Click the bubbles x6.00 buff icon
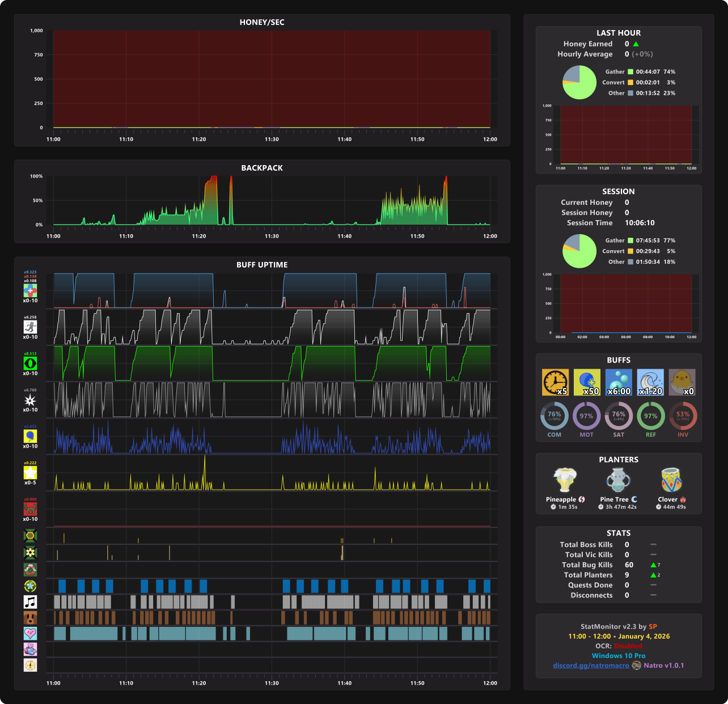728x704 pixels. [619, 382]
